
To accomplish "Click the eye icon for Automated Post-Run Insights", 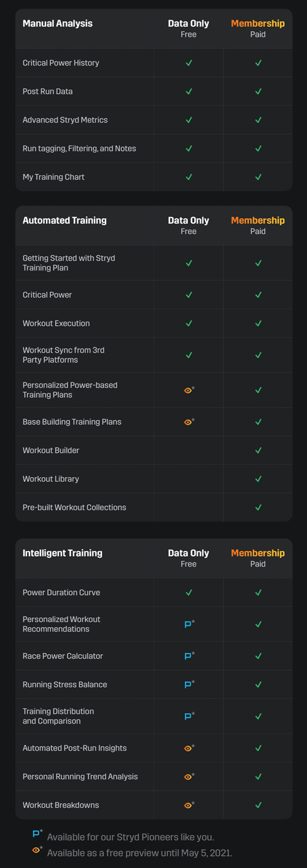I will (188, 748).
